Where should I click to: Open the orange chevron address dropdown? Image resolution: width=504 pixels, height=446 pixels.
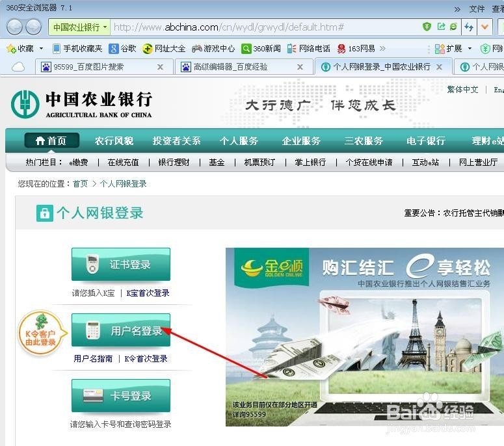click(484, 27)
